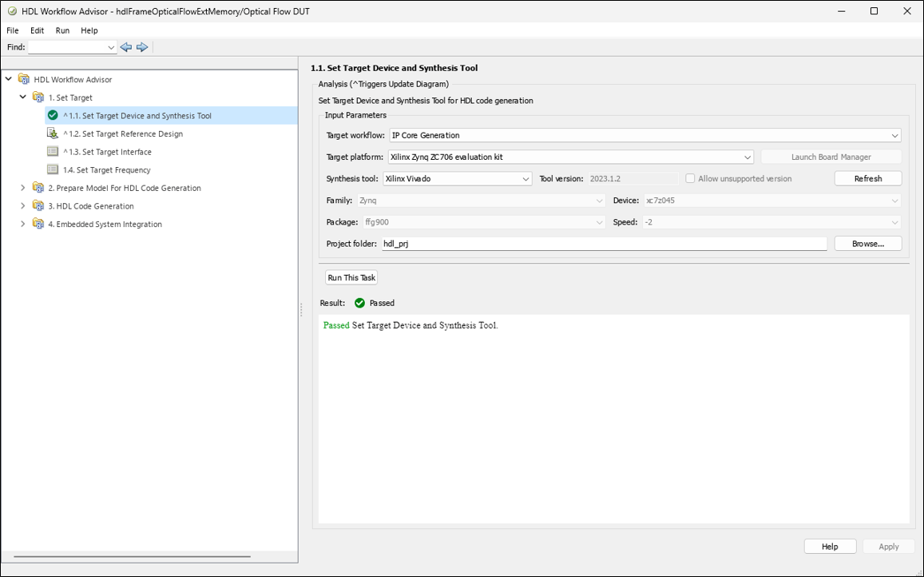Select 1.3. Set Target Interface
924x577 pixels.
click(107, 152)
